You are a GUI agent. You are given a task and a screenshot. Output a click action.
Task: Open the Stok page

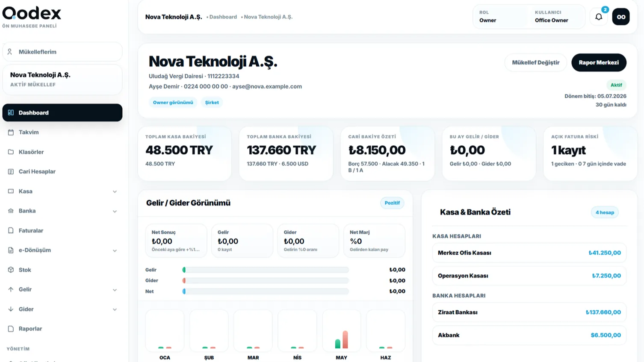point(62,270)
